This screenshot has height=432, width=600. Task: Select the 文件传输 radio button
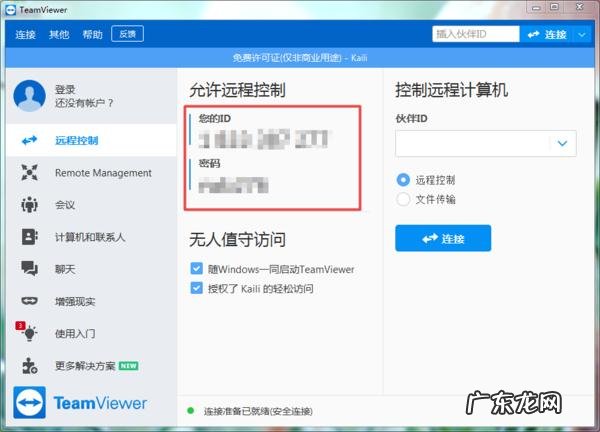[x=403, y=199]
